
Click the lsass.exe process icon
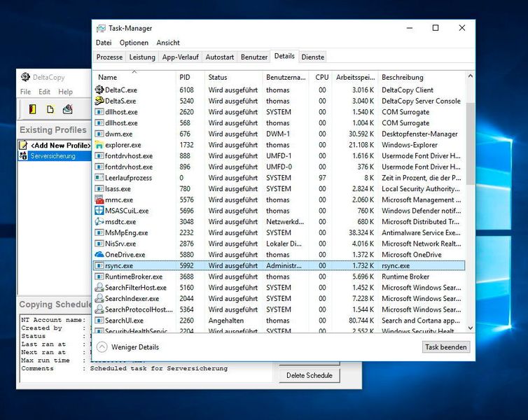[x=99, y=189]
